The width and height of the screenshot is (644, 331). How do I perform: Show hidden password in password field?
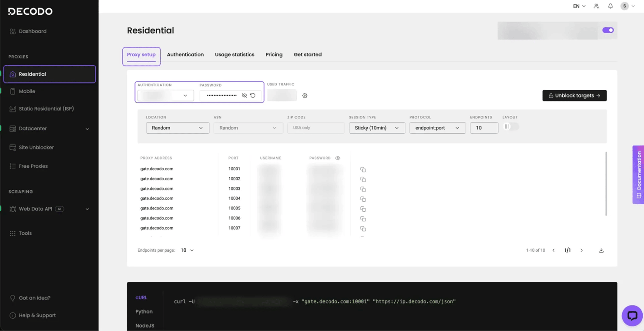pyautogui.click(x=245, y=95)
